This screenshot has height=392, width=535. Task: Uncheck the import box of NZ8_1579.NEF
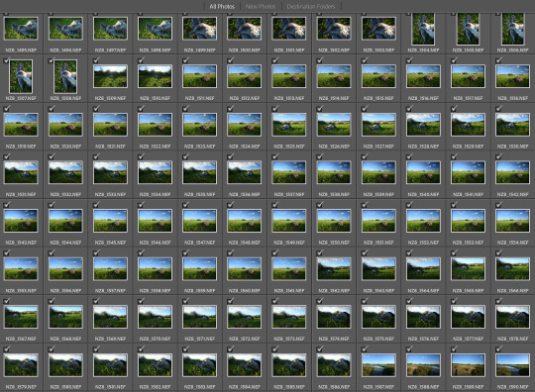coord(7,348)
